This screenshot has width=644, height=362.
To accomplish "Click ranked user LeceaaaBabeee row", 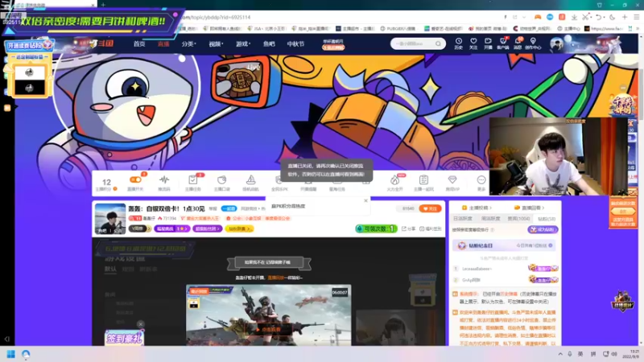I will point(505,269).
